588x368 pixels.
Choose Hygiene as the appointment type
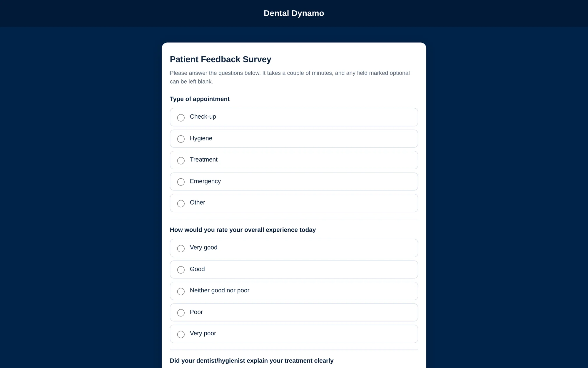(x=181, y=139)
